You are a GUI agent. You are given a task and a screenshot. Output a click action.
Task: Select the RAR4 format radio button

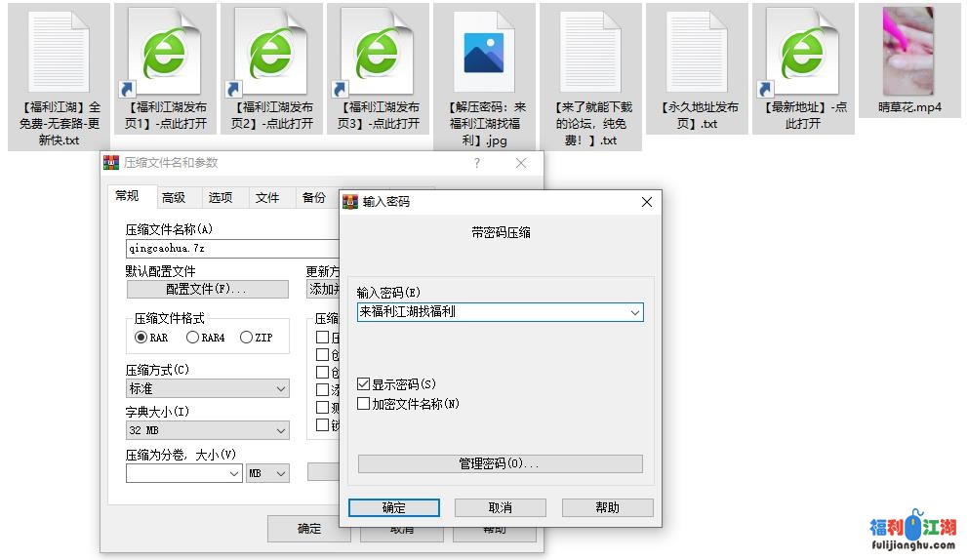[x=192, y=338]
